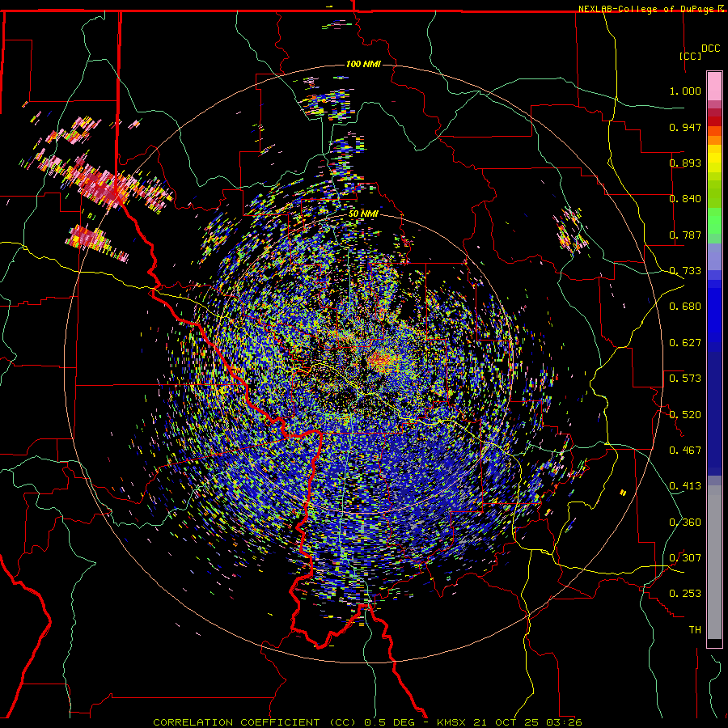Click the 0.573 legend value

(685, 379)
